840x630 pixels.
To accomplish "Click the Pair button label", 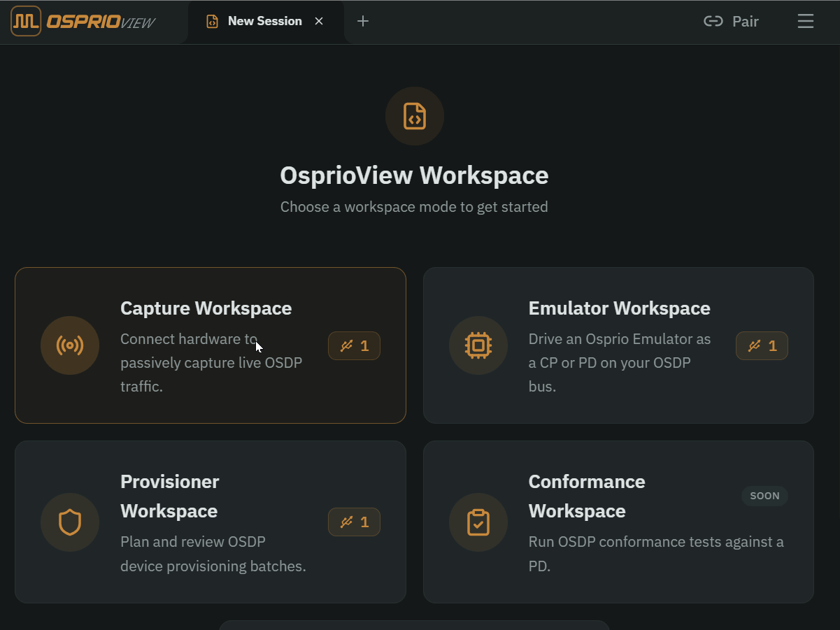I will coord(746,22).
